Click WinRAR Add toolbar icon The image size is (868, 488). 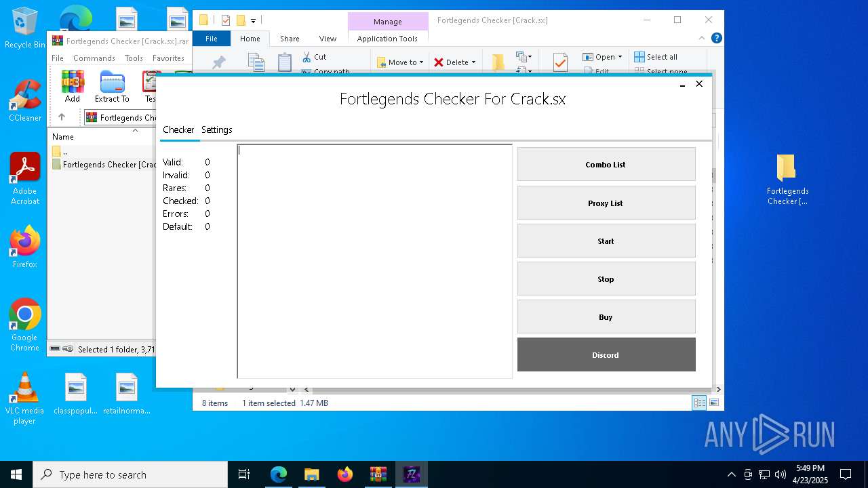pyautogui.click(x=73, y=87)
